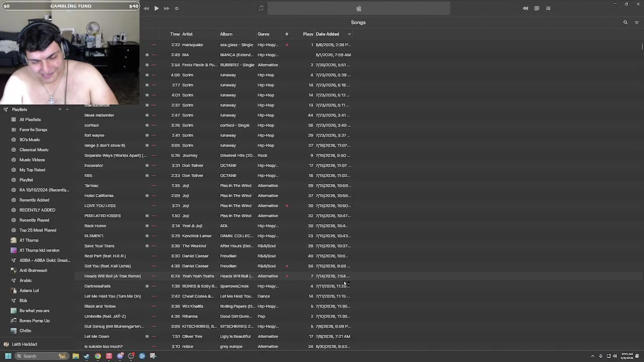This screenshot has width=644, height=362.
Task: Toggle the favorite star for Get You
Action: (287, 266)
